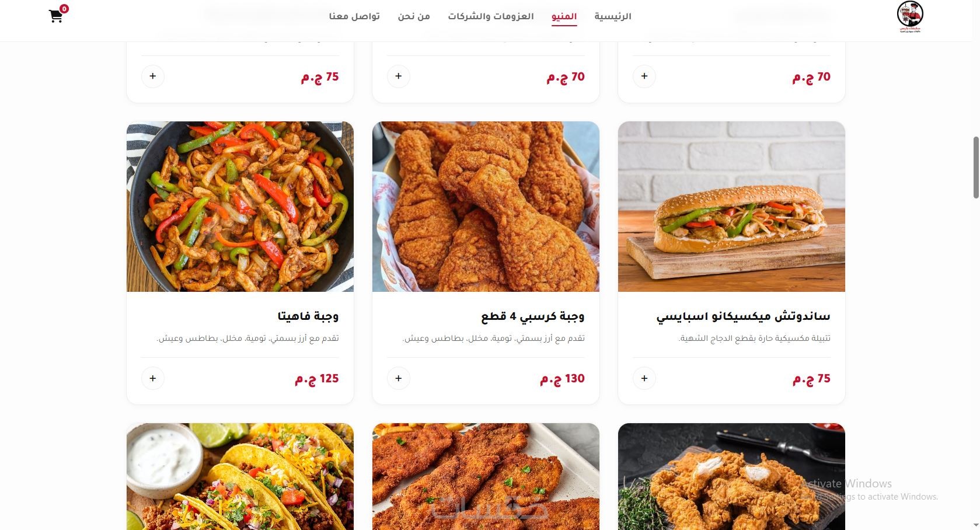This screenshot has width=980, height=530.
Task: Open تواصل معنا contact page
Action: coord(354,16)
